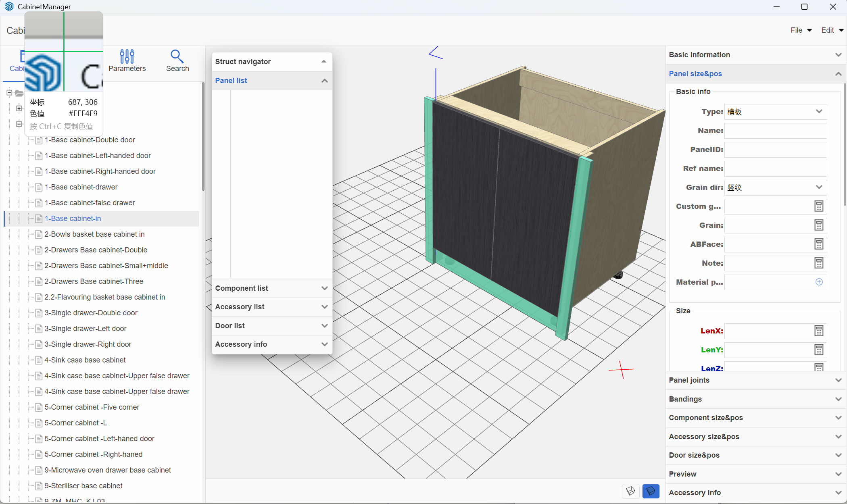The width and height of the screenshot is (847, 504).
Task: Open the calculator for the ABFace field
Action: (819, 244)
